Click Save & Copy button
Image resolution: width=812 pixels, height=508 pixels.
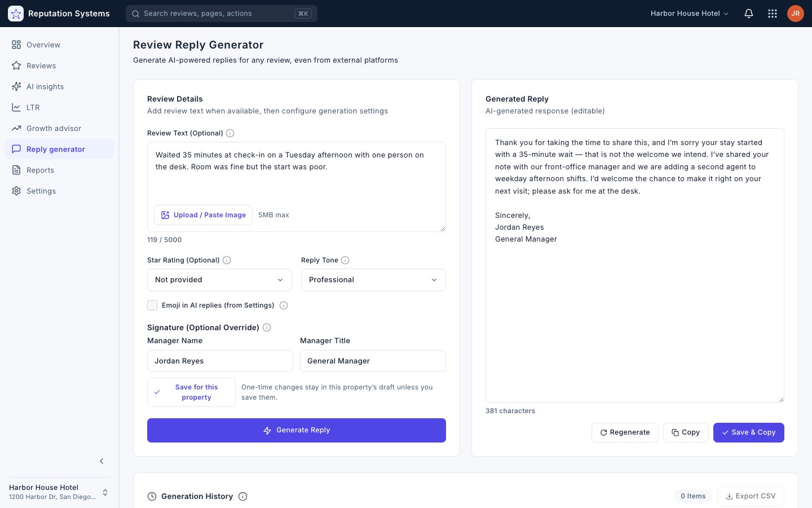(x=749, y=432)
